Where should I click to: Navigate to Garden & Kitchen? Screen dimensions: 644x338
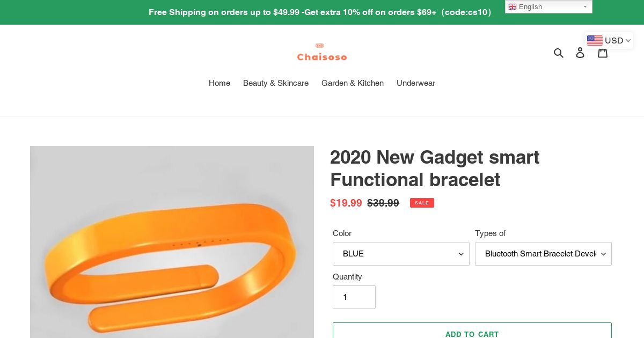[x=353, y=83]
